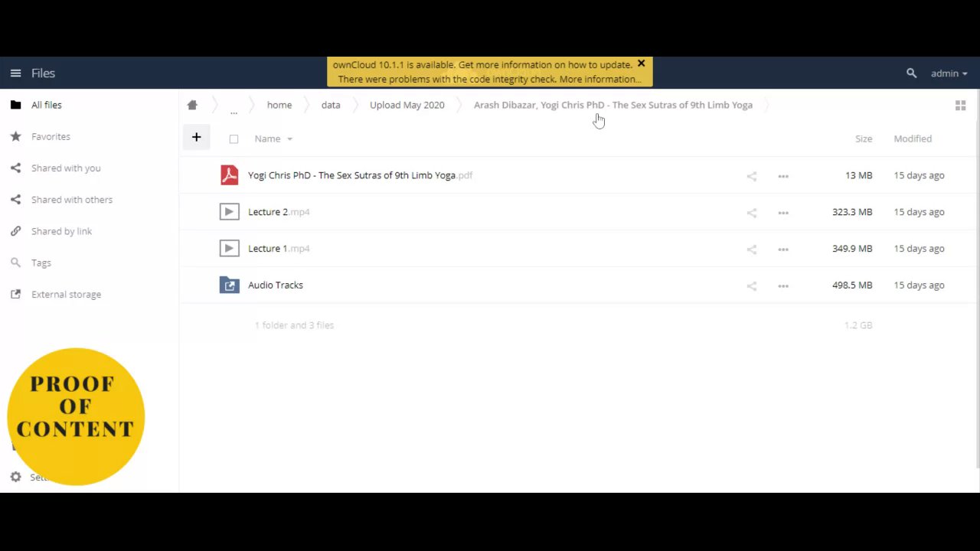Click the current folder breadcrumb Arash Dibazar

coord(613,105)
